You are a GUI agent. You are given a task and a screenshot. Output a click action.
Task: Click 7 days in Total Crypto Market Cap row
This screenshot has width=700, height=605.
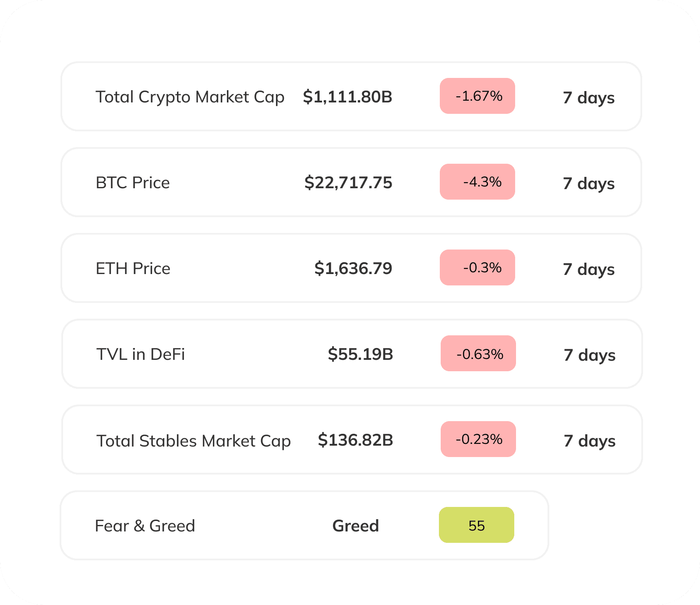coord(588,98)
